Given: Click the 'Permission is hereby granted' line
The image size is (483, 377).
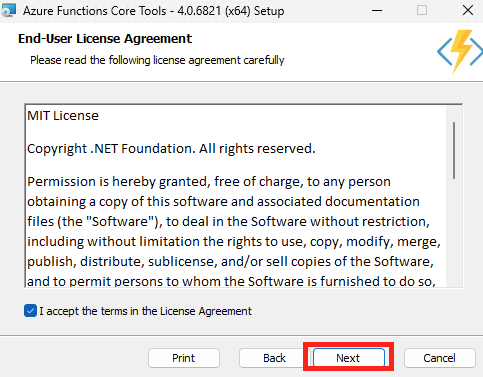Looking at the screenshot, I should pyautogui.click(x=209, y=182).
